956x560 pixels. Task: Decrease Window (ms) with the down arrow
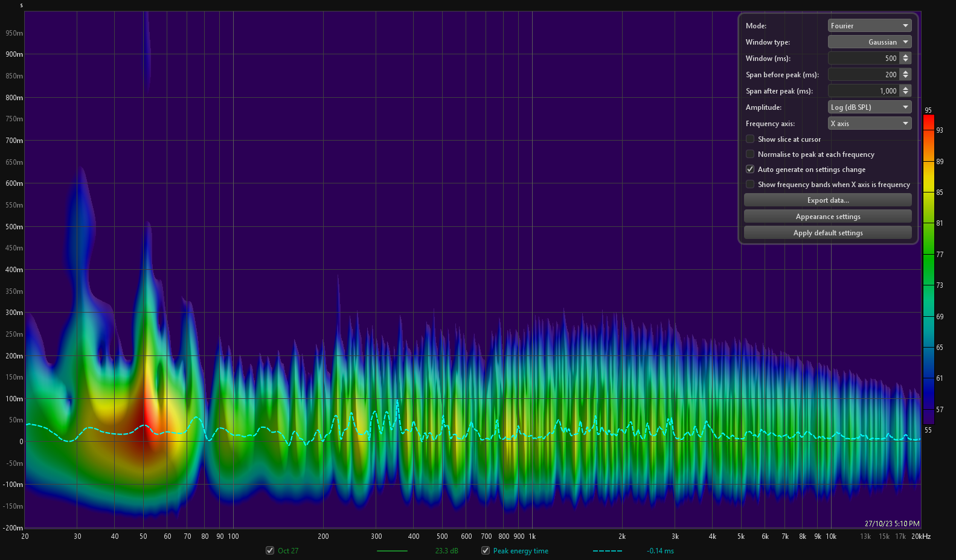(905, 61)
